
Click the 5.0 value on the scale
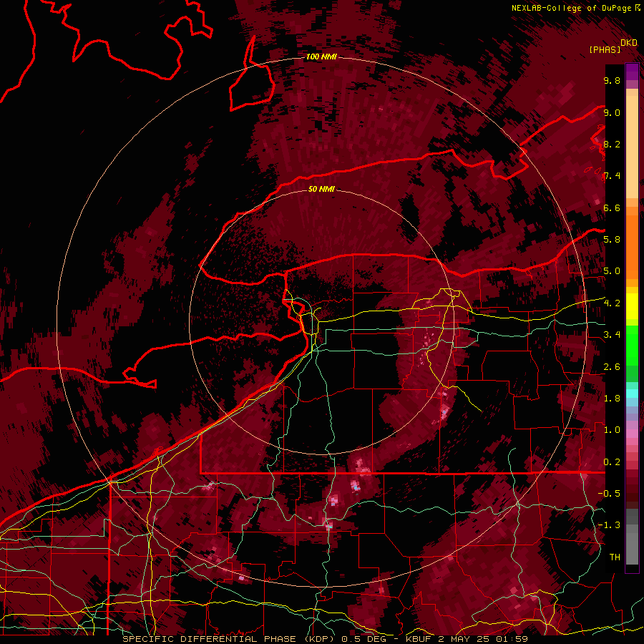[x=612, y=271]
